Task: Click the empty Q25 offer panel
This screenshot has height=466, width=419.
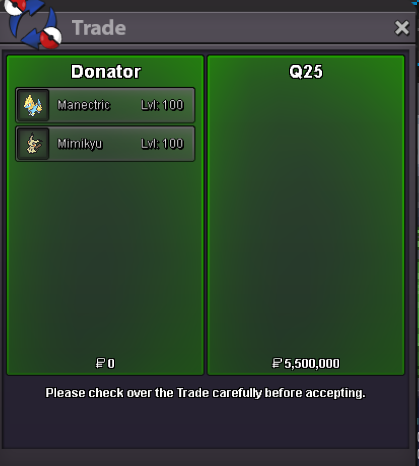Action: 306,217
